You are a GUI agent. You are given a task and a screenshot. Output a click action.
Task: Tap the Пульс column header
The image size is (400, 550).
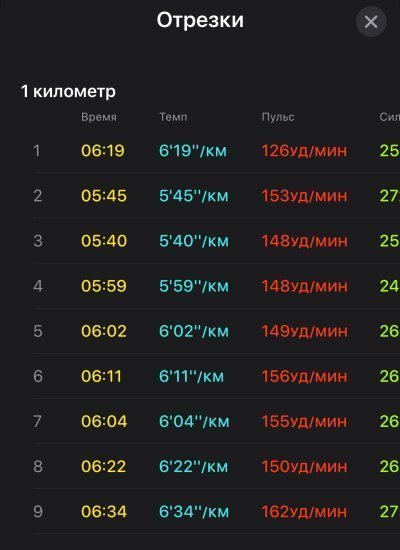(278, 117)
